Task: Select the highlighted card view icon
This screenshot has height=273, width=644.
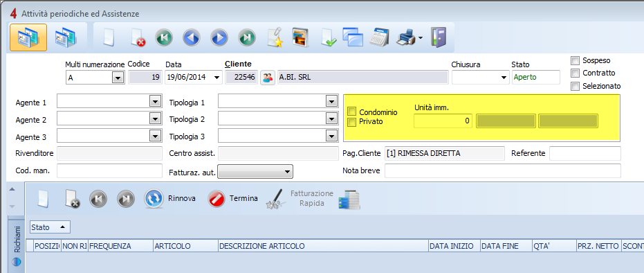Action: click(28, 37)
